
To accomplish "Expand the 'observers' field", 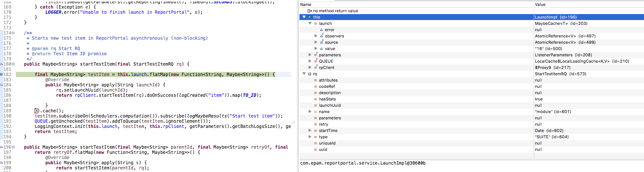I will click(x=316, y=36).
